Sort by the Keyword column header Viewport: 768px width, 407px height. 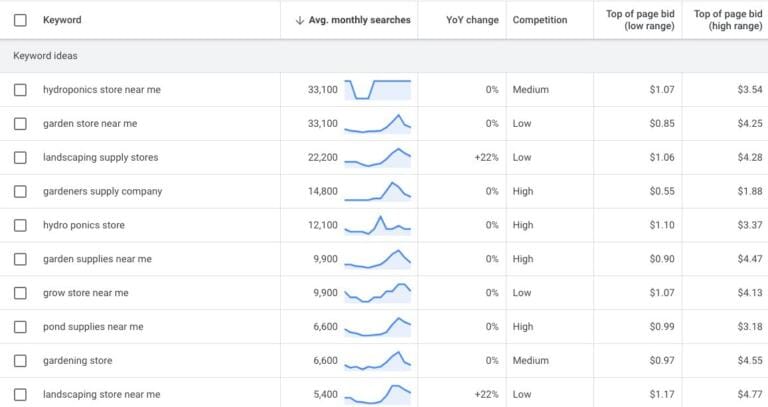62,20
